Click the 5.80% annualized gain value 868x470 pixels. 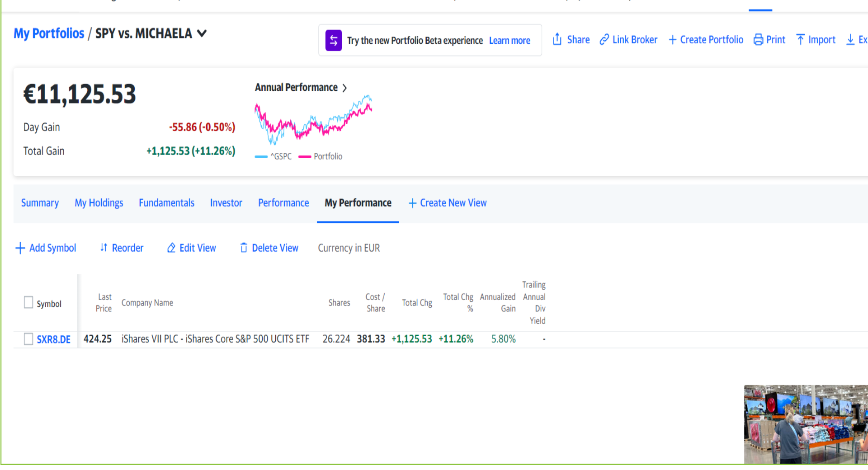point(504,339)
